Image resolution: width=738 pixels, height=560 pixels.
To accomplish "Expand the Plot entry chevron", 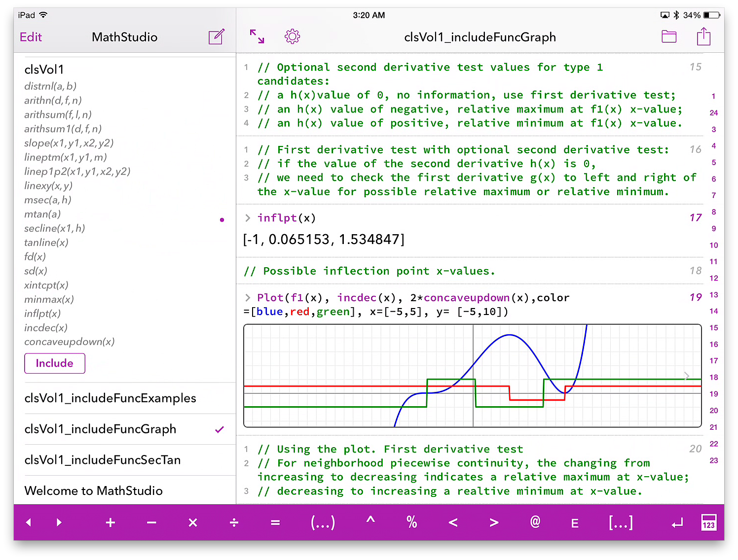I will pyautogui.click(x=248, y=298).
